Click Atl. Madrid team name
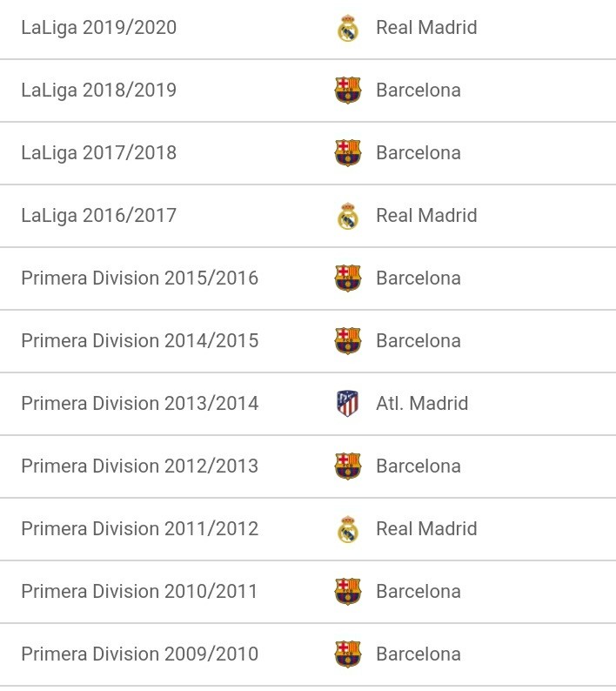The height and width of the screenshot is (691, 616). 422,403
